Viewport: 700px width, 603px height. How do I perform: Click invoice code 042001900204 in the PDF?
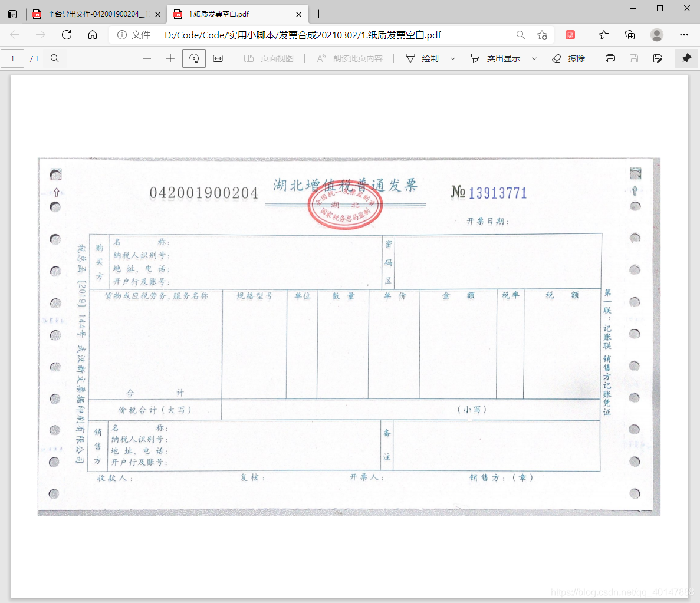pyautogui.click(x=203, y=193)
